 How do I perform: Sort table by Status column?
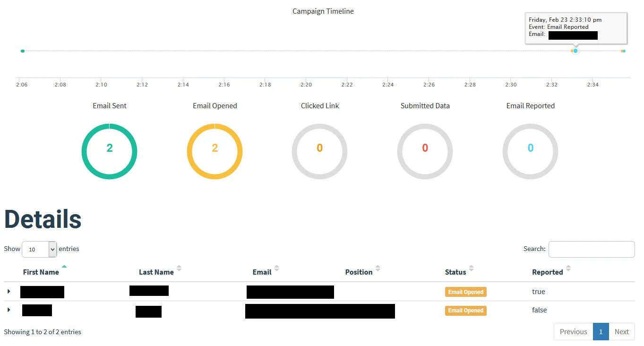pos(455,272)
